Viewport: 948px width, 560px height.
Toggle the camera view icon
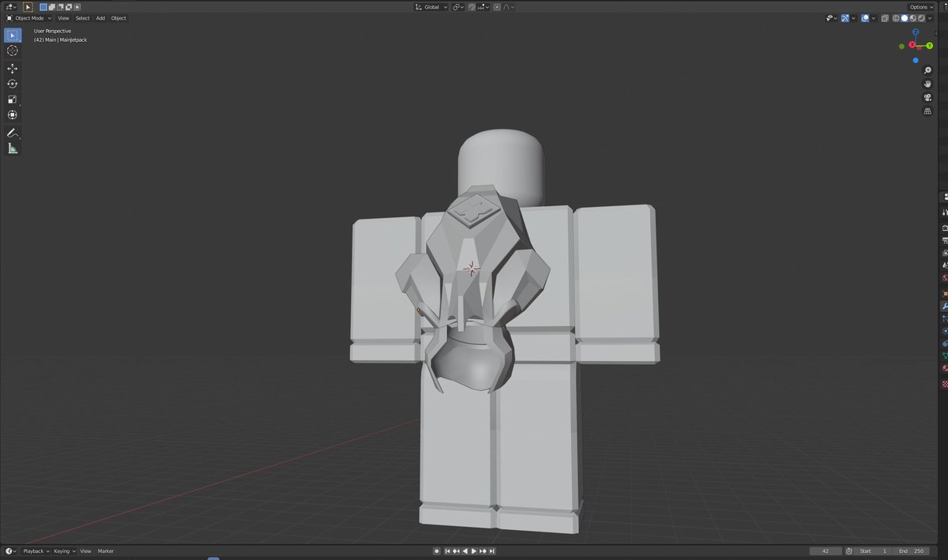(927, 97)
